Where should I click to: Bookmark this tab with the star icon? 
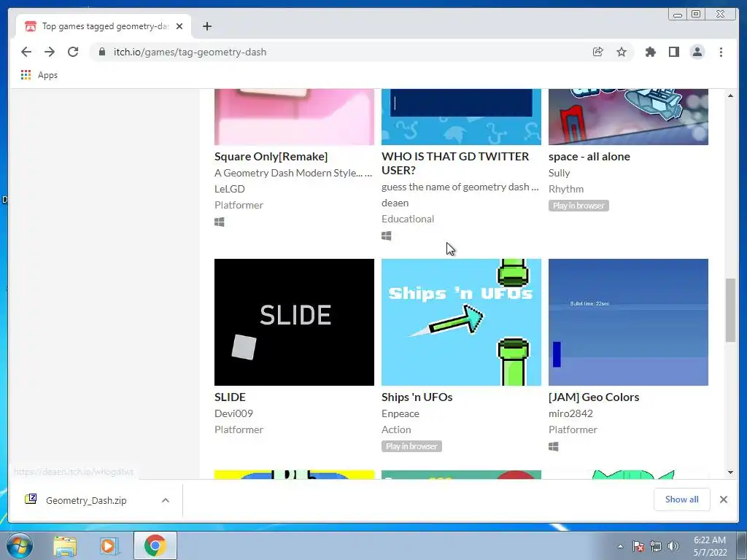(622, 52)
